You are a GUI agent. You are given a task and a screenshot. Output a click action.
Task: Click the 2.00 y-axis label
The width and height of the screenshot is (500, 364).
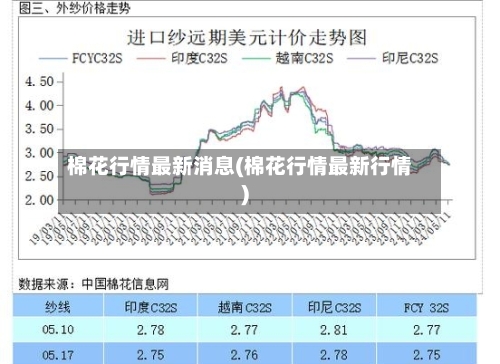tap(40, 200)
